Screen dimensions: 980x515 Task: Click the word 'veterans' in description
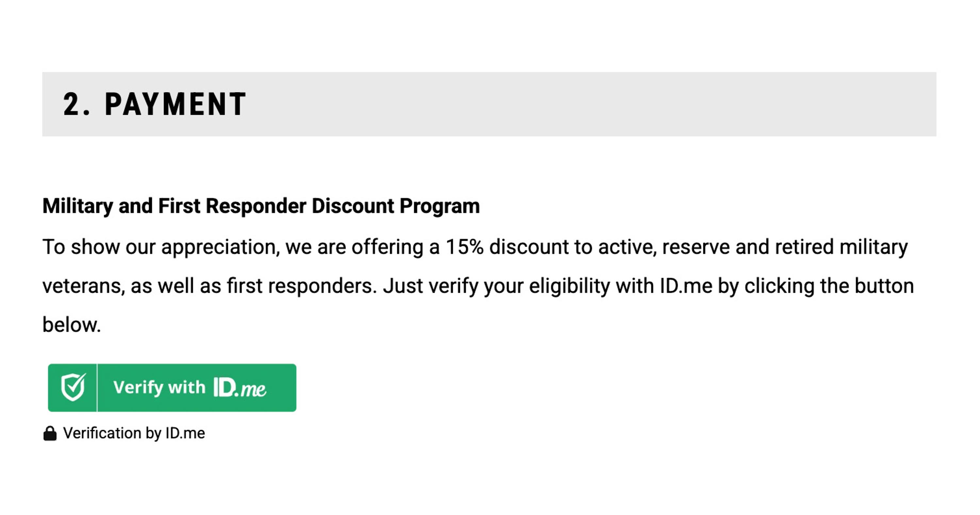tap(83, 286)
